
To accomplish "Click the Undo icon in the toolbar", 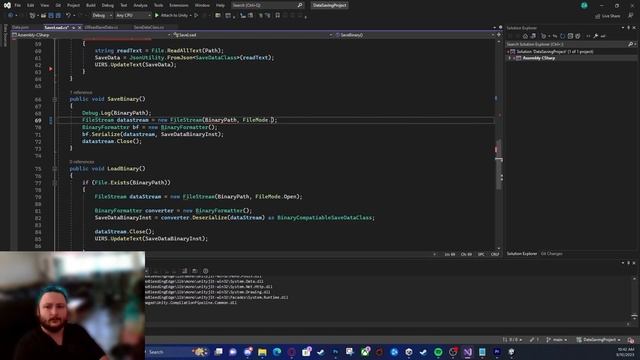I will pos(68,16).
